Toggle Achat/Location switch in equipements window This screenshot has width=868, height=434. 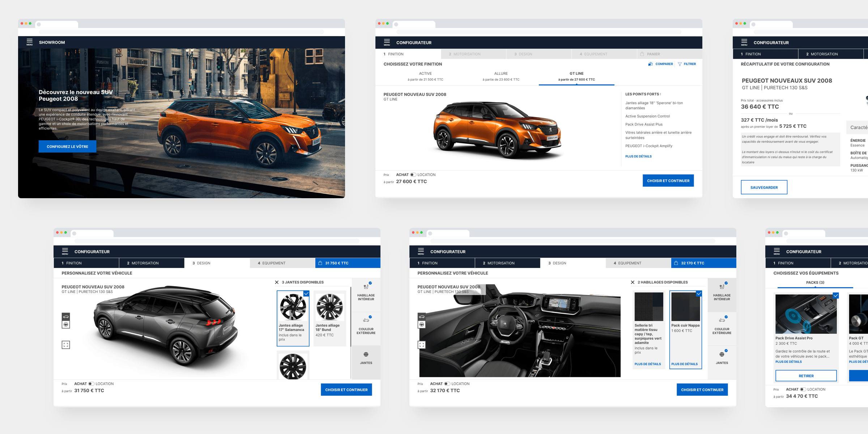click(x=803, y=389)
